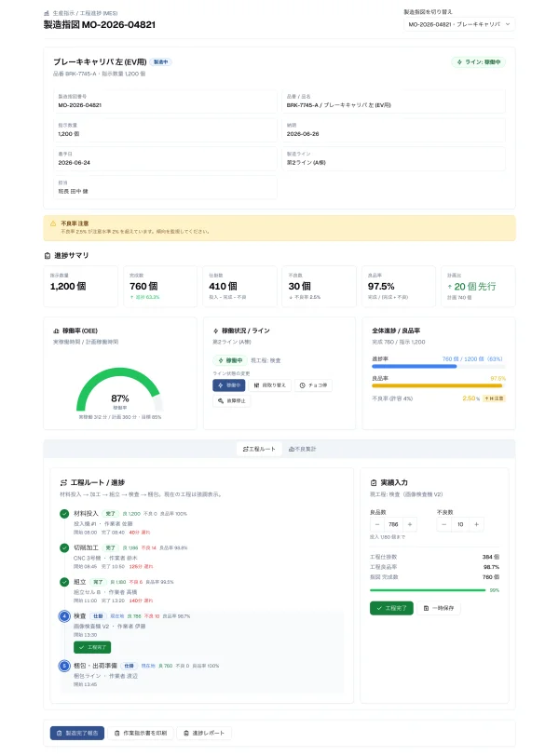
Task: Click the 98.7% 工程良品率 value
Action: [x=491, y=567]
